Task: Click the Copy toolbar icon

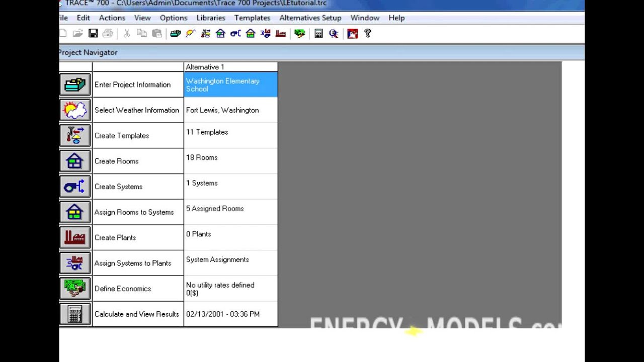Action: point(142,34)
